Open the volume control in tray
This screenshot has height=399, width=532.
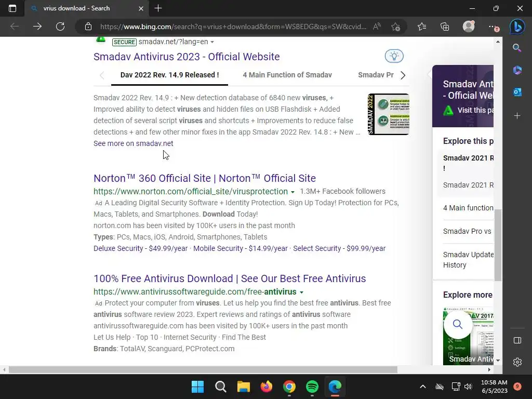(468, 387)
